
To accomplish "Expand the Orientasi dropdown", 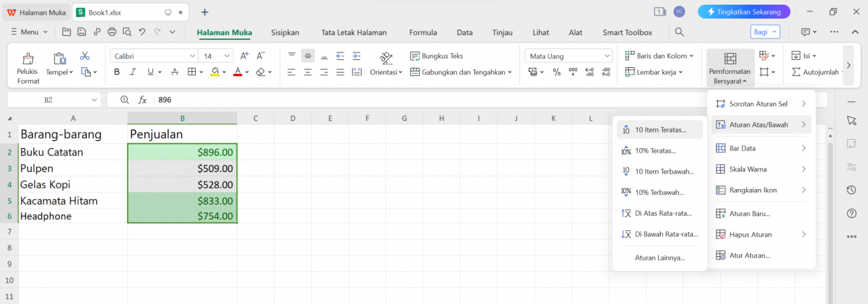I will pyautogui.click(x=401, y=72).
